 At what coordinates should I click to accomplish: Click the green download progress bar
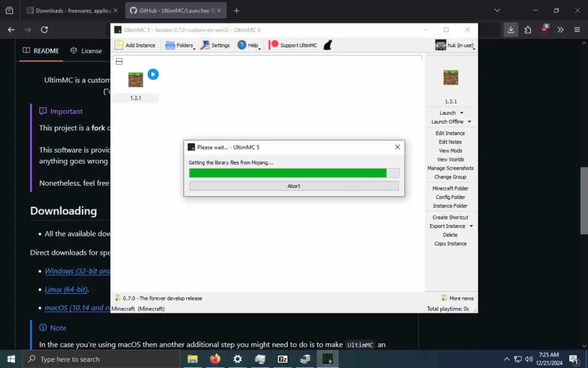coord(294,173)
